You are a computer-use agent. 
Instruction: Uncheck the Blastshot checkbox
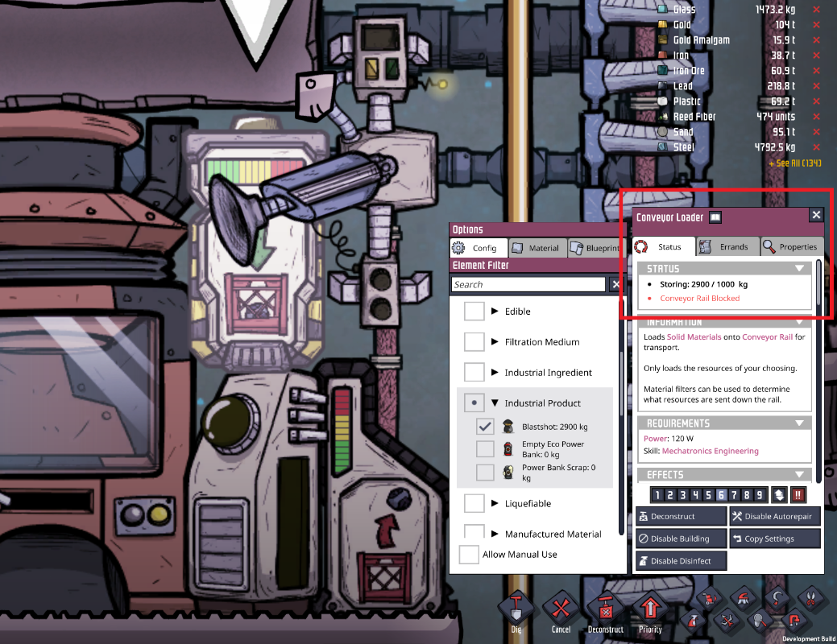[485, 427]
